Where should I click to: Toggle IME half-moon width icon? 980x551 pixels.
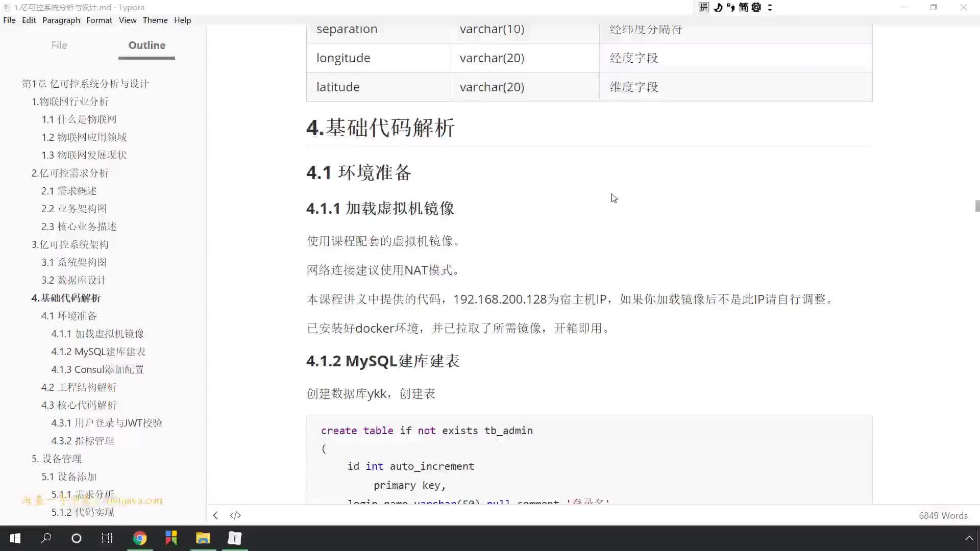click(x=718, y=7)
